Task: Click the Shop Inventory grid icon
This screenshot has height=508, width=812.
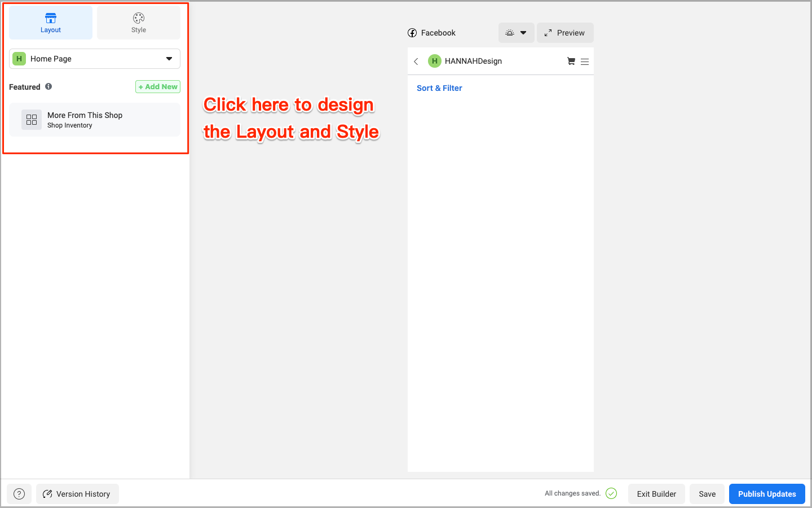Action: point(32,120)
